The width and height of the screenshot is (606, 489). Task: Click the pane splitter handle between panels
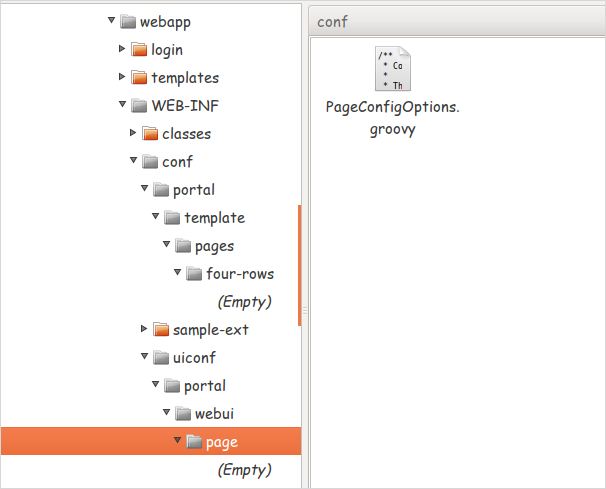click(x=305, y=310)
